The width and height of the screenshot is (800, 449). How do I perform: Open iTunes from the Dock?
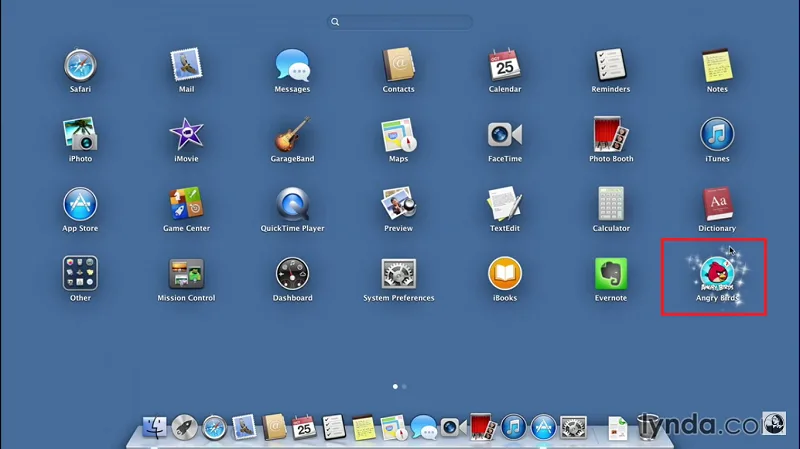[x=513, y=428]
